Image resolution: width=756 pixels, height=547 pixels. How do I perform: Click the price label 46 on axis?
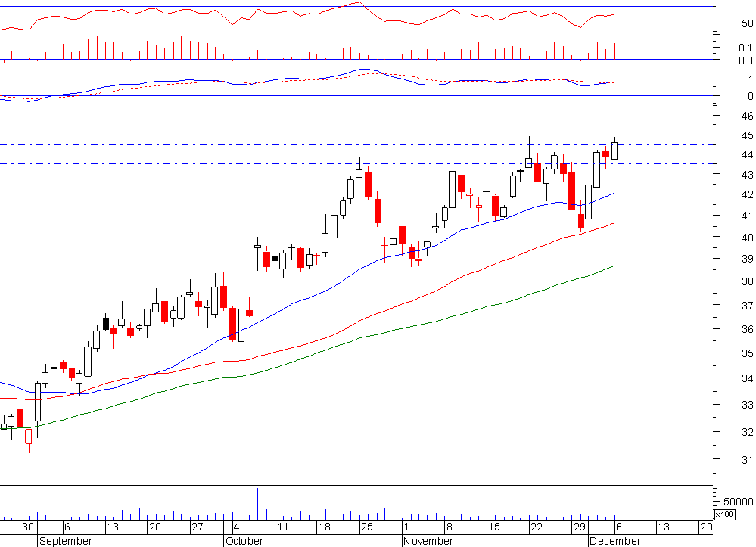click(747, 116)
